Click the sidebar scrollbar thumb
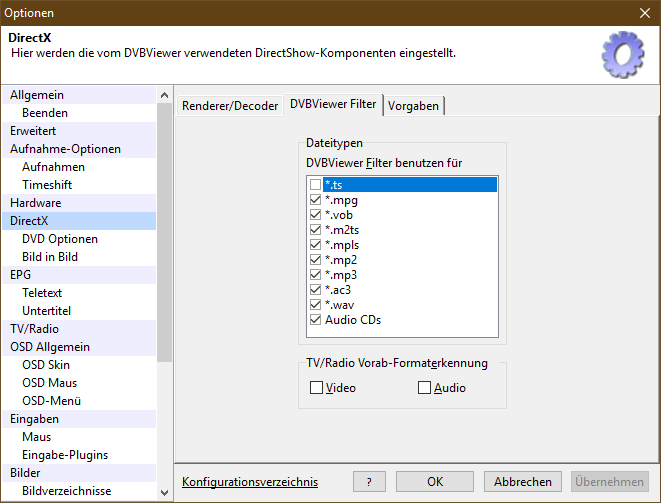This screenshot has width=661, height=503. pos(164,232)
